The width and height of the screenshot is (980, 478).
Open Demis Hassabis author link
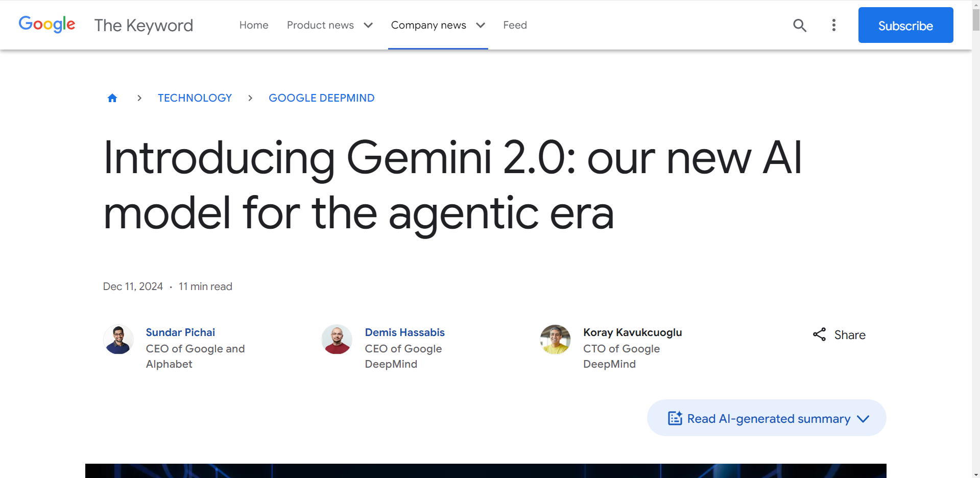404,332
